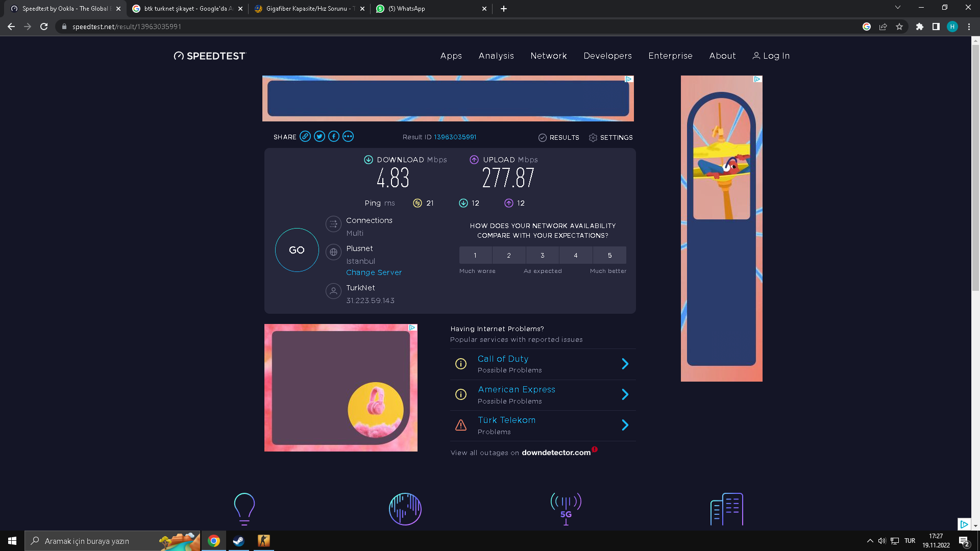Share result on Facebook

pyautogui.click(x=334, y=136)
